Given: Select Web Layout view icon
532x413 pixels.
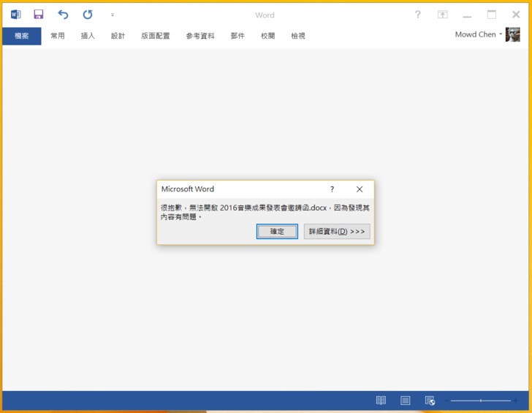Looking at the screenshot, I should click(430, 401).
